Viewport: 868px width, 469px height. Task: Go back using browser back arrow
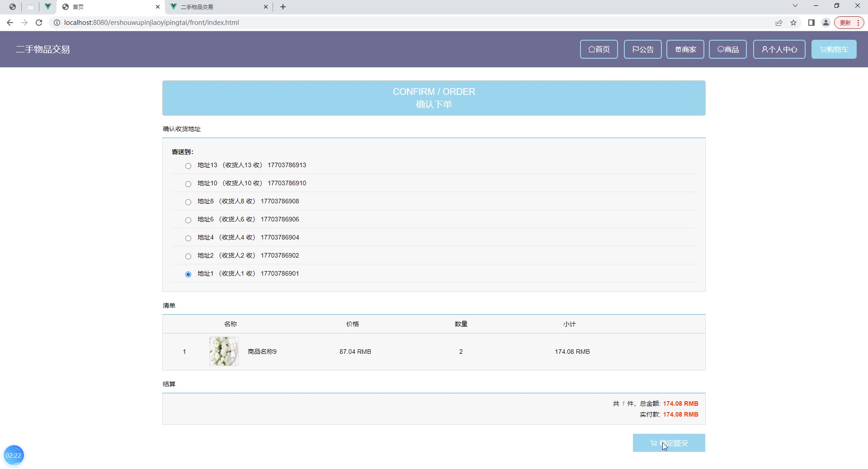tap(10, 23)
